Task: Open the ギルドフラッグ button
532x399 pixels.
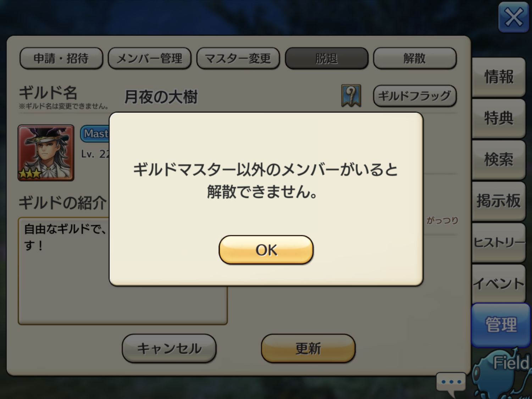Action: point(414,95)
